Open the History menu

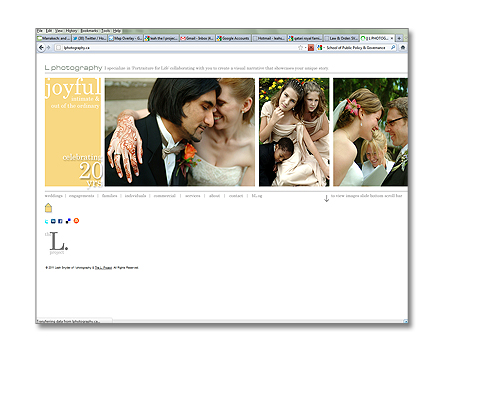coord(72,31)
